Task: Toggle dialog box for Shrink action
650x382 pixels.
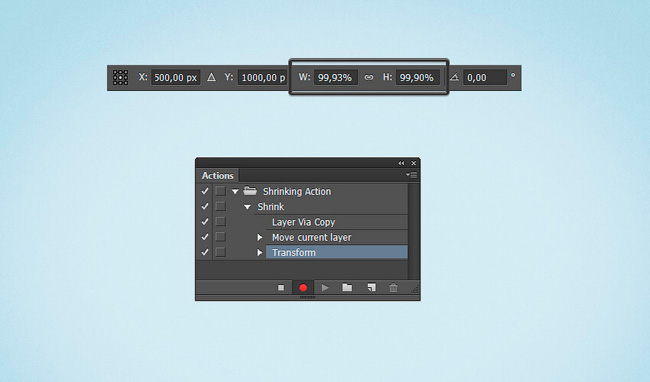Action: click(x=221, y=206)
